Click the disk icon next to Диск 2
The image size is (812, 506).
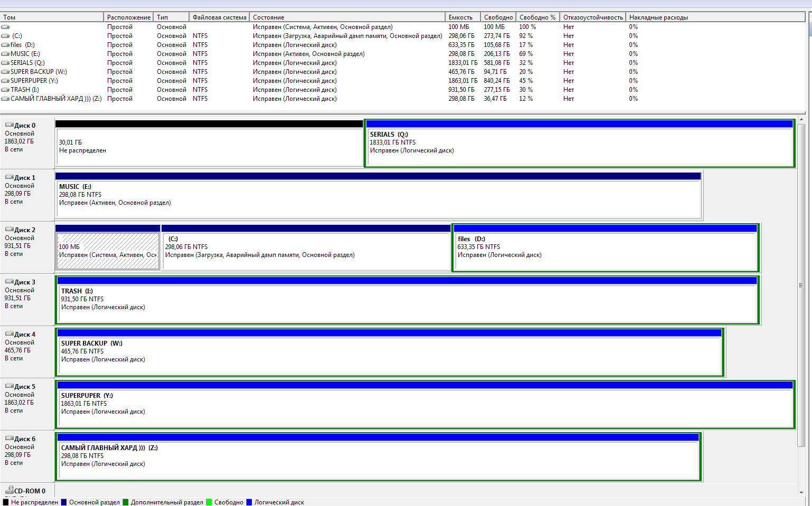[10, 230]
